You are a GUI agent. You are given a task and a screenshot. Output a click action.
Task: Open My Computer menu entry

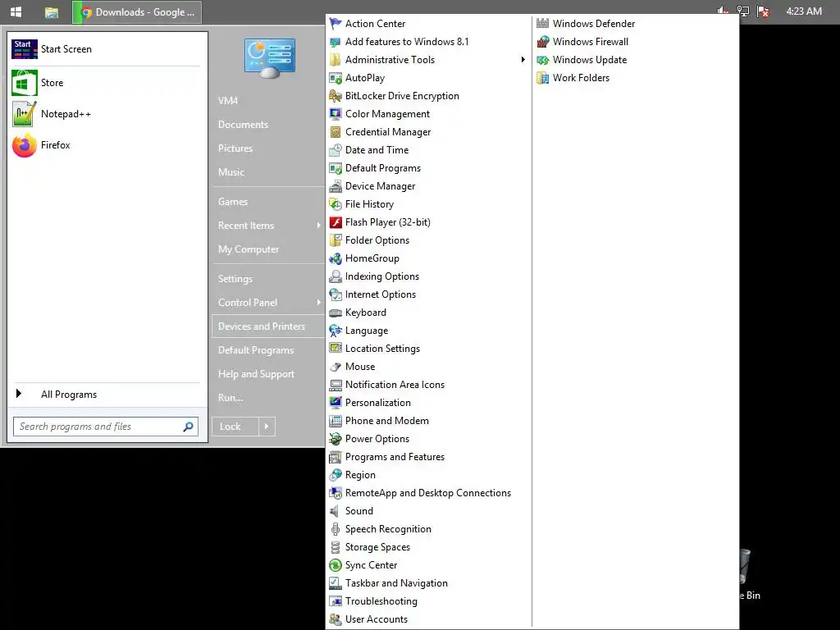coord(249,249)
